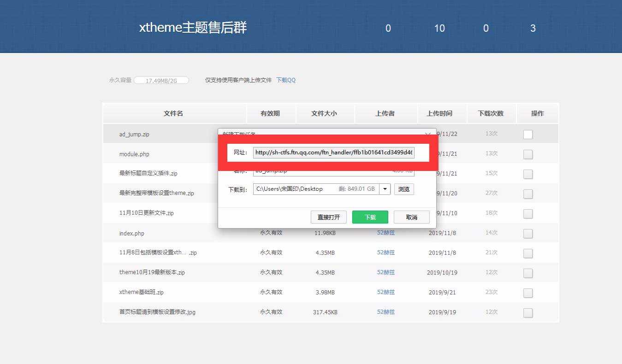The height and width of the screenshot is (364, 622).
Task: Click the 3.98MB size of xtheme基础班.zip
Action: (x=325, y=293)
